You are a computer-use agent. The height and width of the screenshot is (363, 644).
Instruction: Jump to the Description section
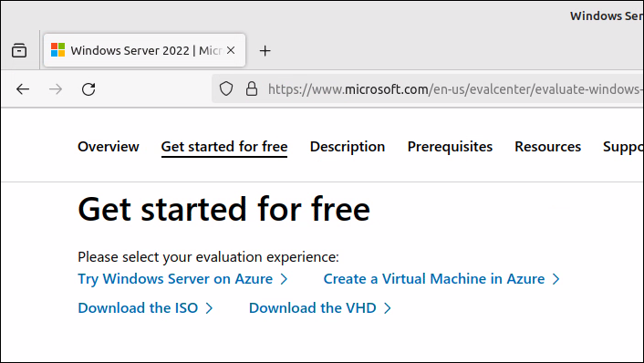click(348, 147)
